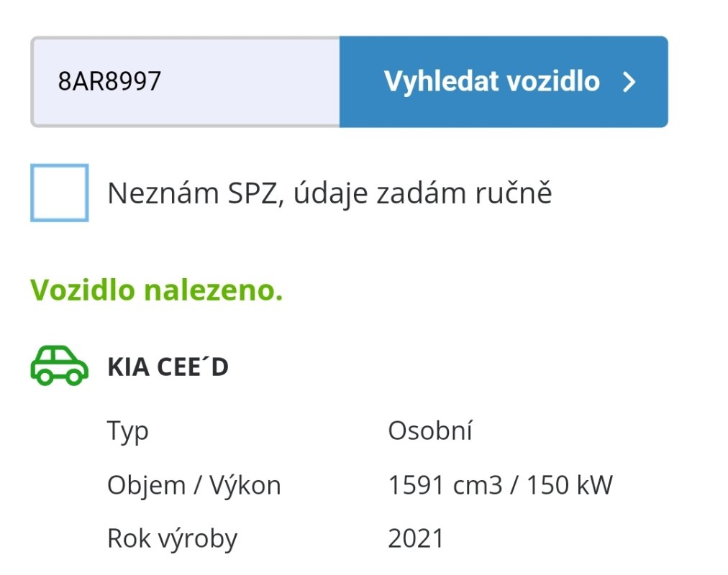
Task: Click the Typ row label
Action: 128,431
